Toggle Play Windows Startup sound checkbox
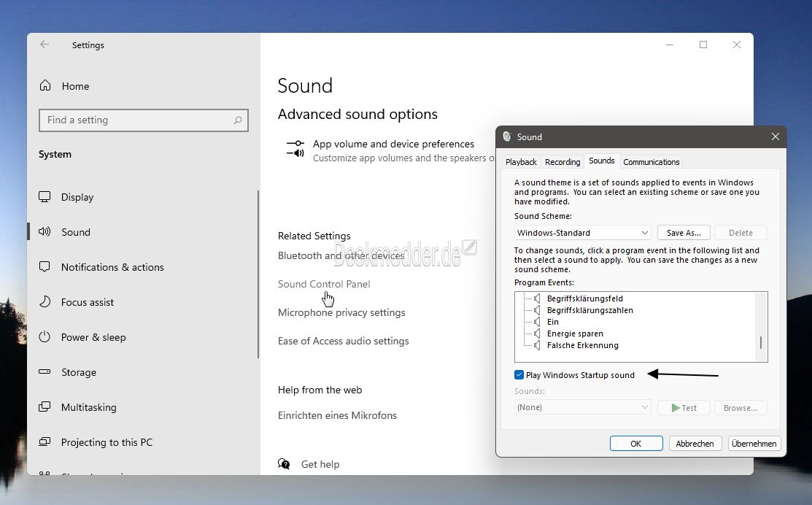Image resolution: width=812 pixels, height=505 pixels. (x=519, y=374)
